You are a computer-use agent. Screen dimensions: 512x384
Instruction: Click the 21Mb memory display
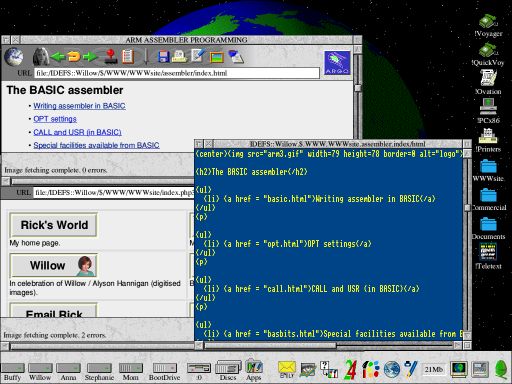coord(434,369)
